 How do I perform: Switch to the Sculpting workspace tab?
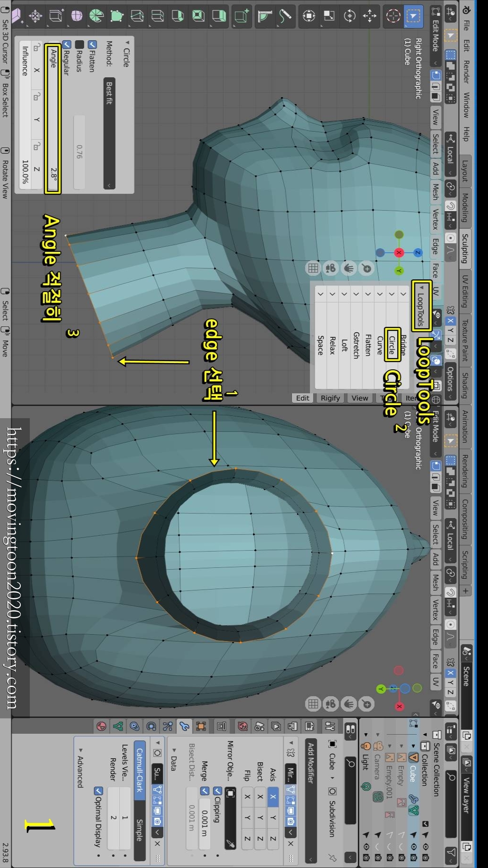click(465, 248)
